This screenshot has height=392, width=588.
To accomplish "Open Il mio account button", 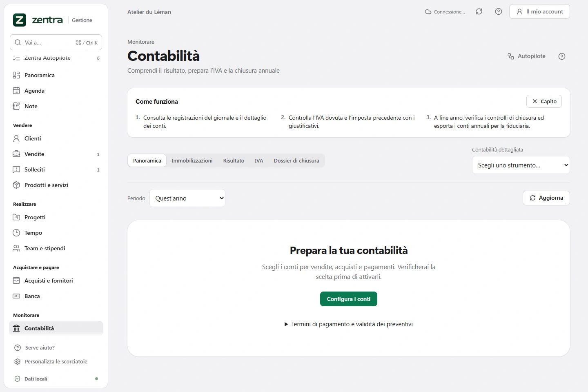I will tap(539, 11).
